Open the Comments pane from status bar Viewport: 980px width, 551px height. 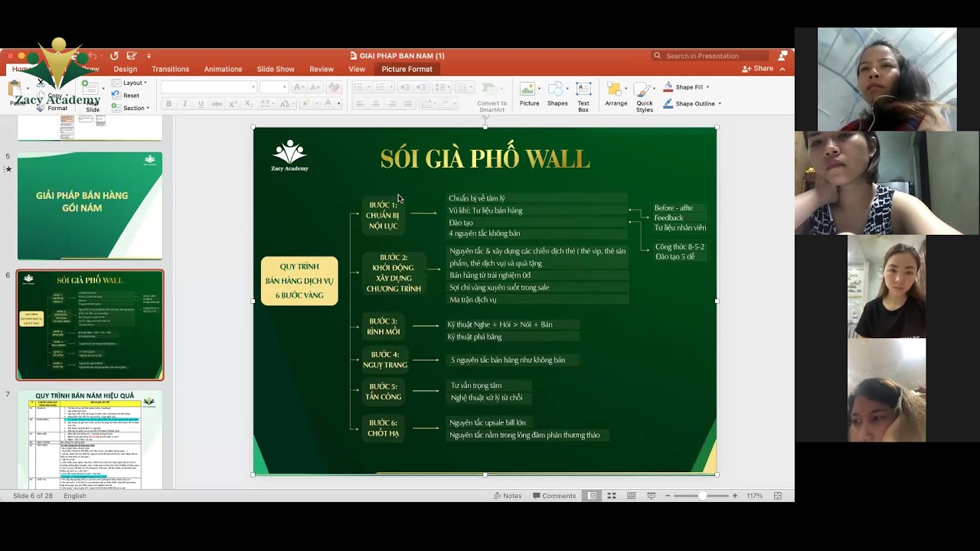554,496
